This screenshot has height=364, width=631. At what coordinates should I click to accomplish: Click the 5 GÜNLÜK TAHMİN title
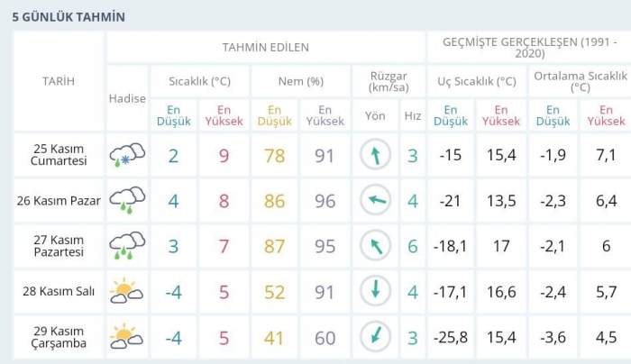(68, 16)
